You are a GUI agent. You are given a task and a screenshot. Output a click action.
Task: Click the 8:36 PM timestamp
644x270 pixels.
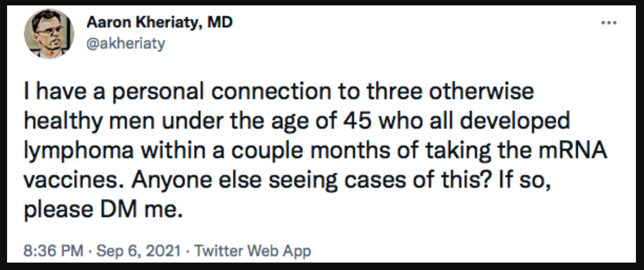pyautogui.click(x=53, y=251)
